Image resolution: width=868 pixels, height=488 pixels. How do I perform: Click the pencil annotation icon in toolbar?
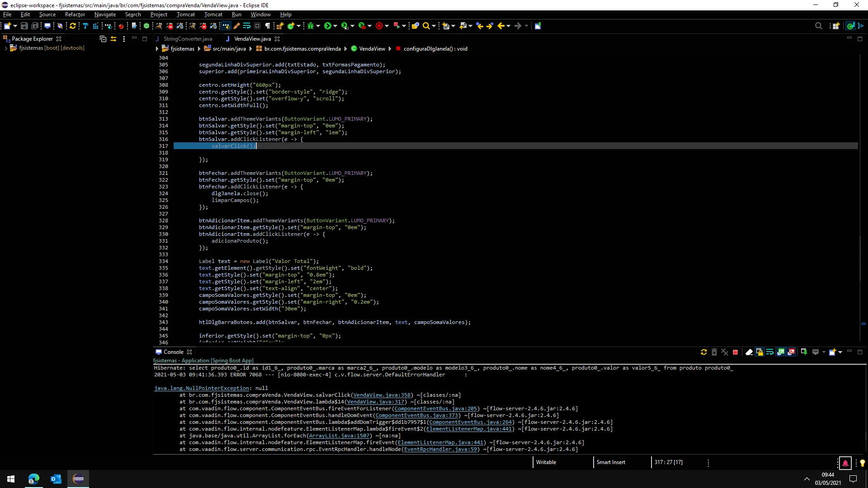point(236,26)
